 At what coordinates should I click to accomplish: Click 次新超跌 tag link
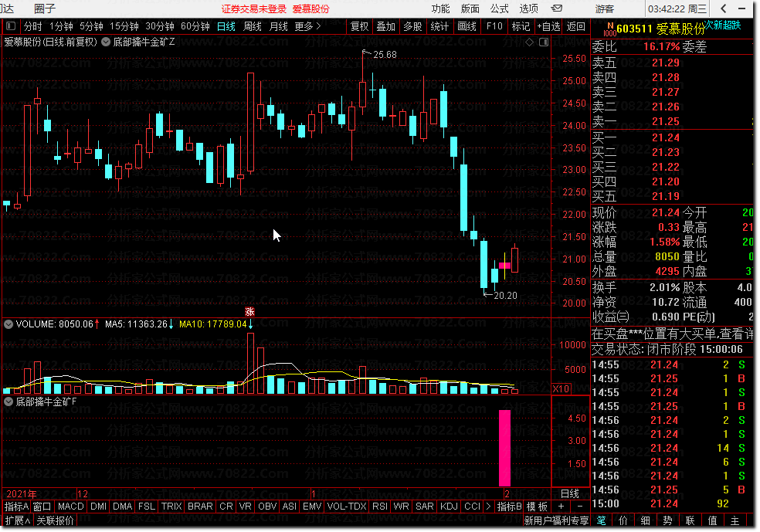pos(722,25)
